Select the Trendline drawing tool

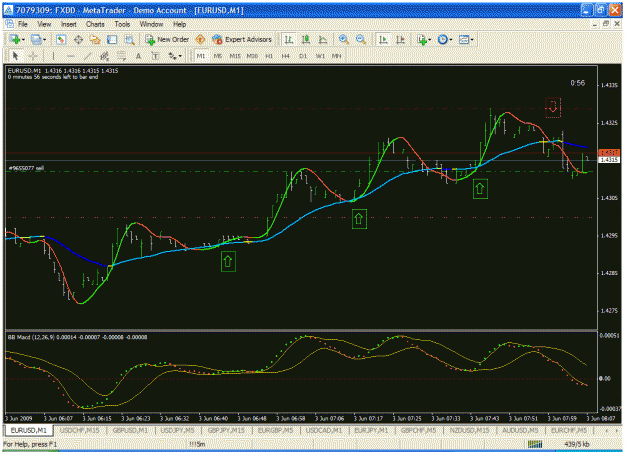(x=87, y=56)
